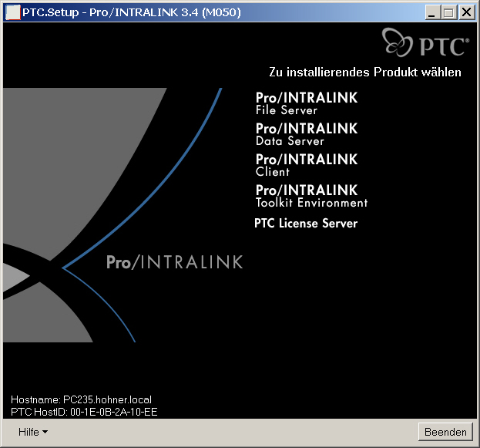The width and height of the screenshot is (480, 448).
Task: Select Pro/INTRALINK File Server product
Action: point(307,103)
